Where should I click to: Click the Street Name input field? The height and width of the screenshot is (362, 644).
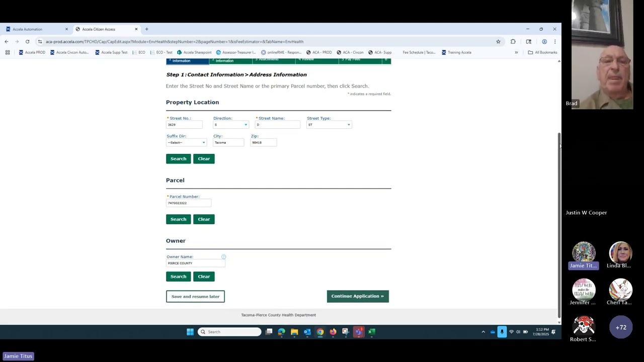click(x=278, y=125)
